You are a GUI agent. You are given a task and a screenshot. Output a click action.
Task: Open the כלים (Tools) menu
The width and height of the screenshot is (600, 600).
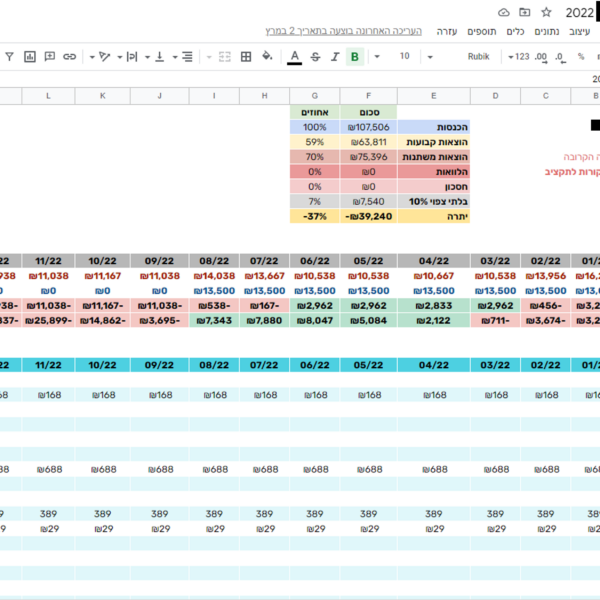pos(515,31)
